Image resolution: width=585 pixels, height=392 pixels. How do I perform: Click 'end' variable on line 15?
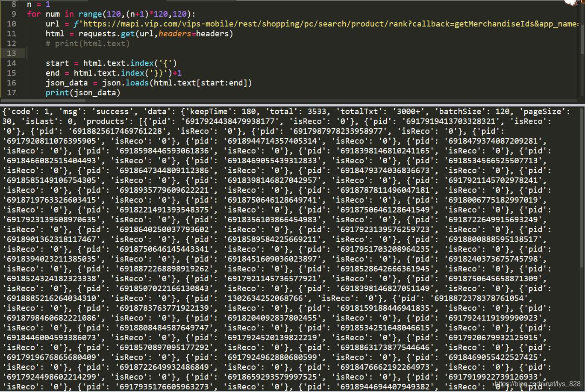point(53,73)
